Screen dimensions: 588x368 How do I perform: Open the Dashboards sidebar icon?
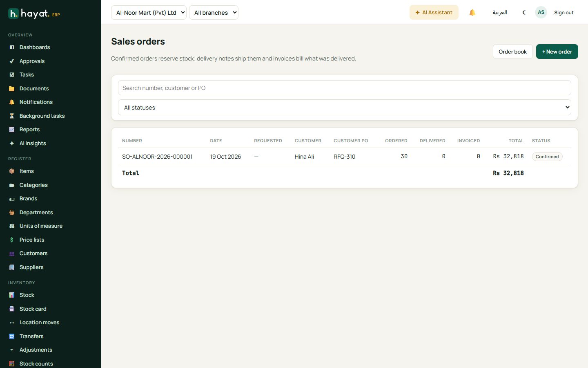coord(12,47)
